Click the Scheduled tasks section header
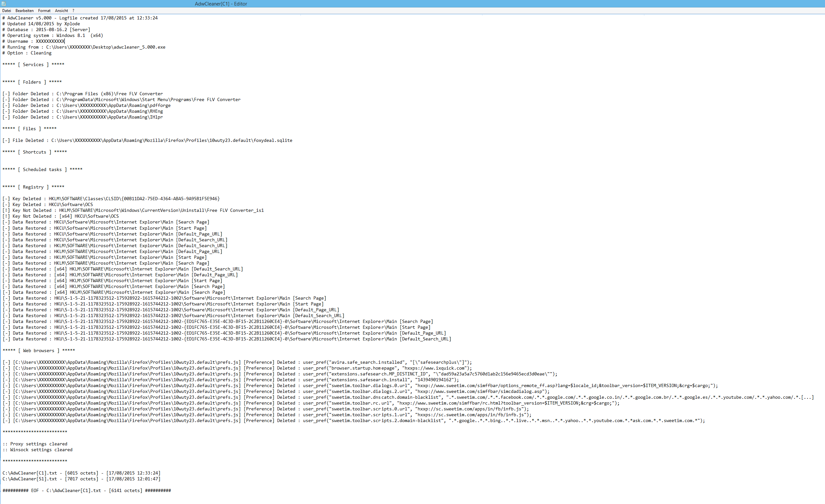 point(42,169)
